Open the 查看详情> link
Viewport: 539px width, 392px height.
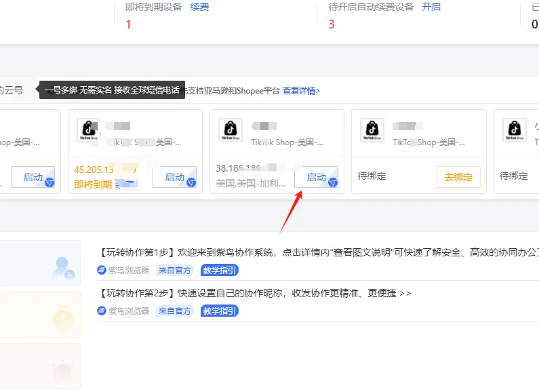point(301,91)
